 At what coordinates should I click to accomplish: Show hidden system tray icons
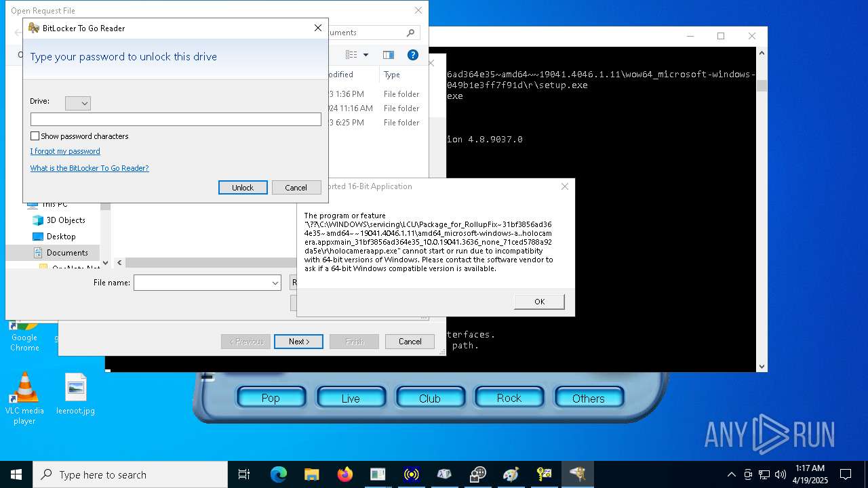[x=731, y=474]
